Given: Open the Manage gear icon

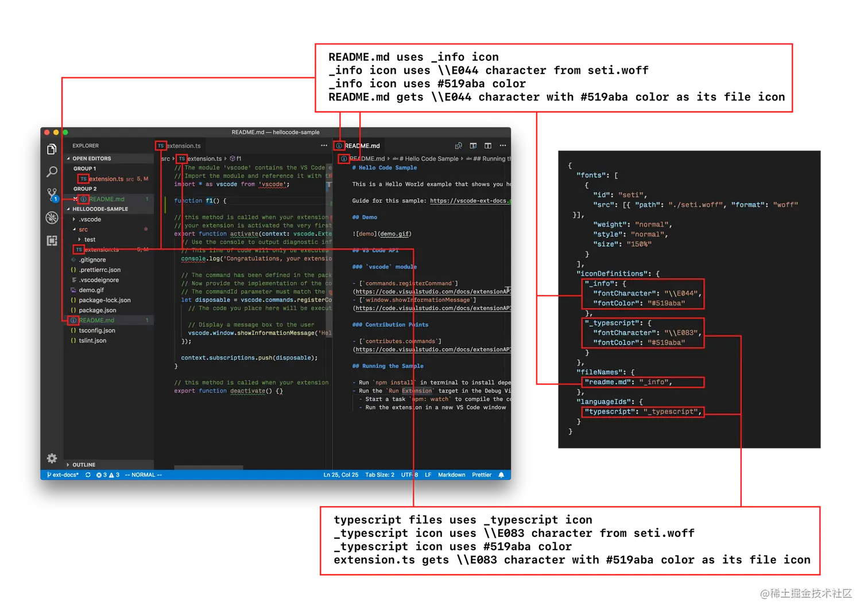Looking at the screenshot, I should [x=52, y=458].
